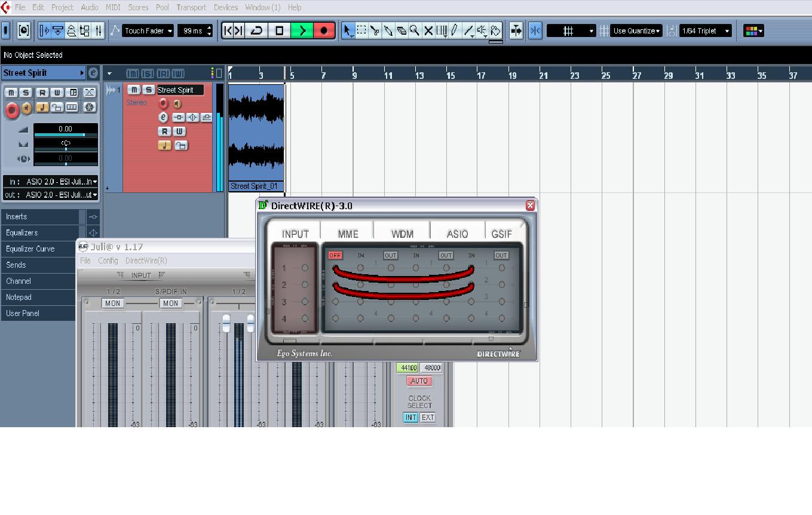
Task: Start playback with green Play button
Action: [302, 30]
